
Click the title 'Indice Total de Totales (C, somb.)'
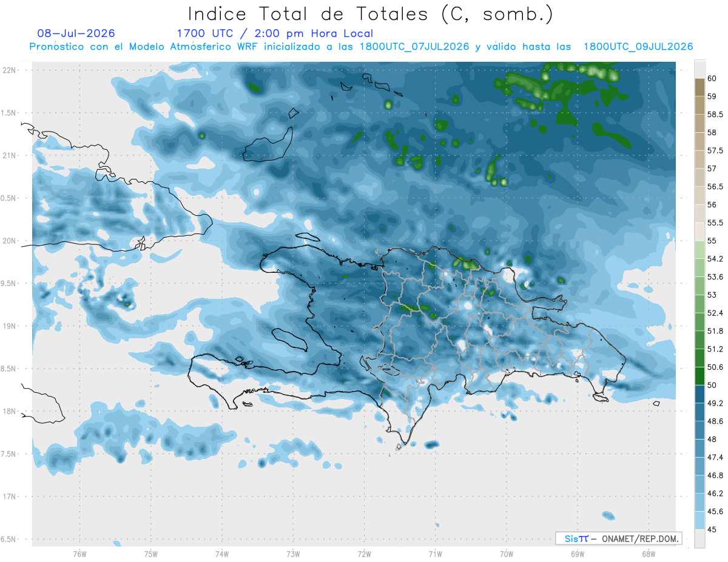click(370, 13)
